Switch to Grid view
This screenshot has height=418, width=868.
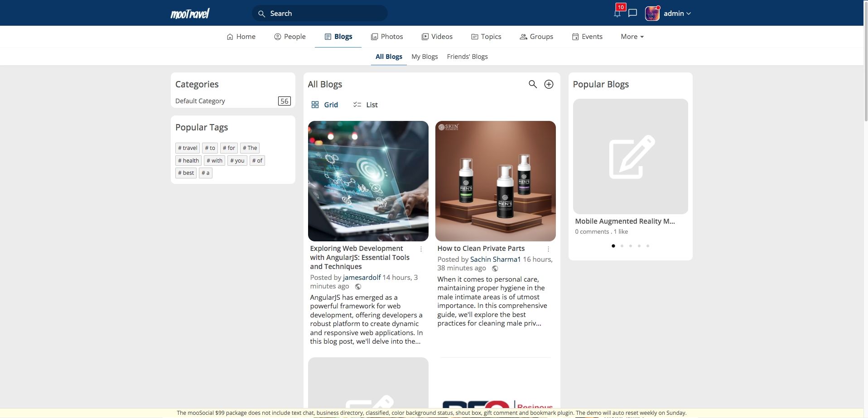click(x=324, y=105)
